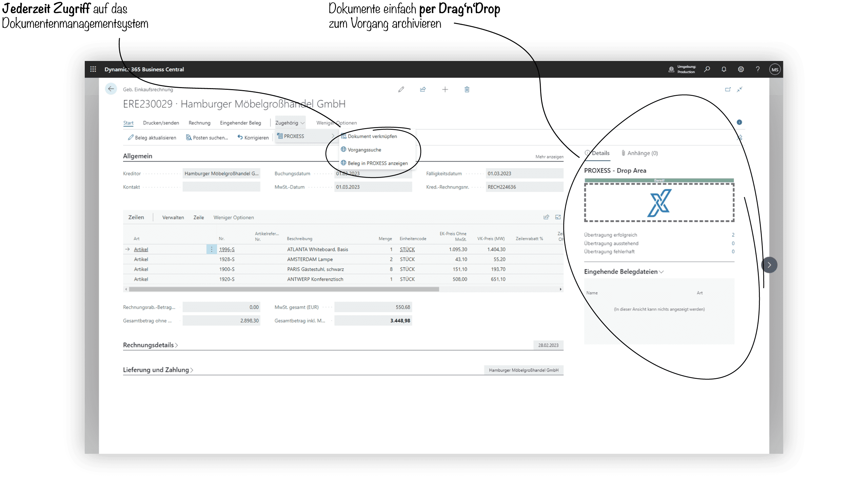
Task: Switch to the Start tab
Action: pyautogui.click(x=128, y=123)
